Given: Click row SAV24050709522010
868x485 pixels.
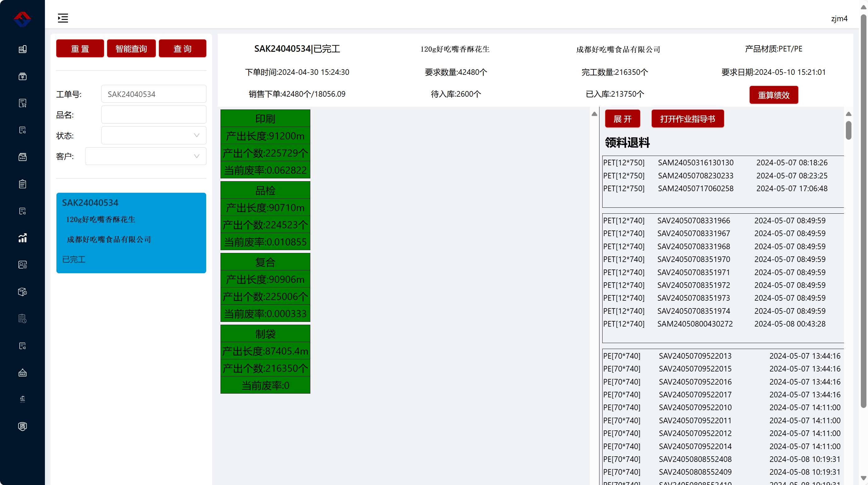Looking at the screenshot, I should (x=723, y=407).
